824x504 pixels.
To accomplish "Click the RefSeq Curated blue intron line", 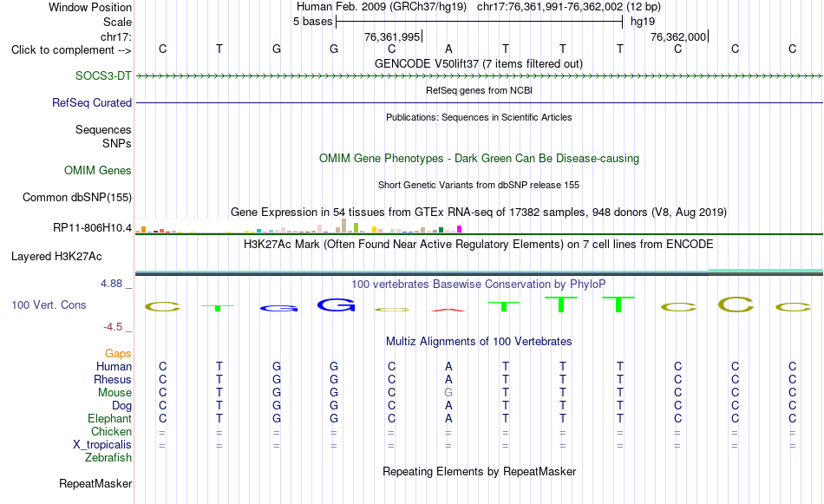I will [479, 102].
